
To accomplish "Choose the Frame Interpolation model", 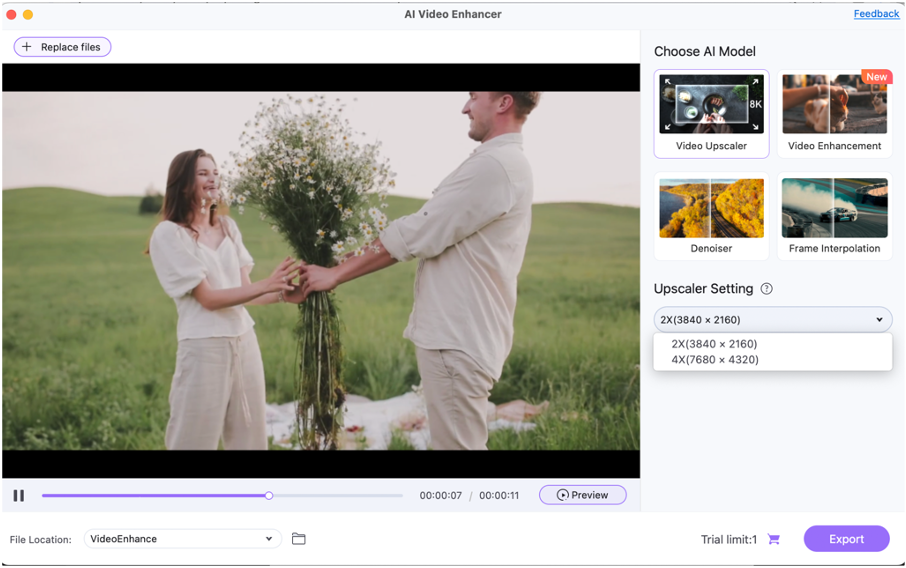I will point(834,217).
